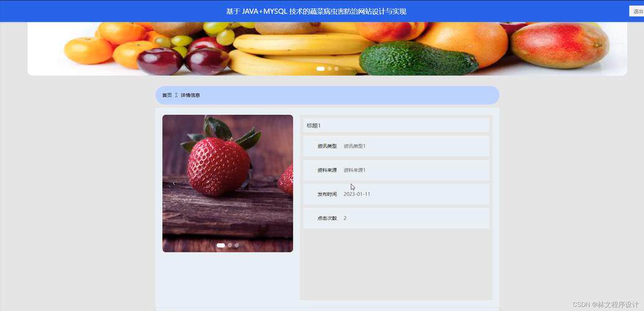Select second dot of strawberry image carousel
The image size is (644, 311).
230,245
